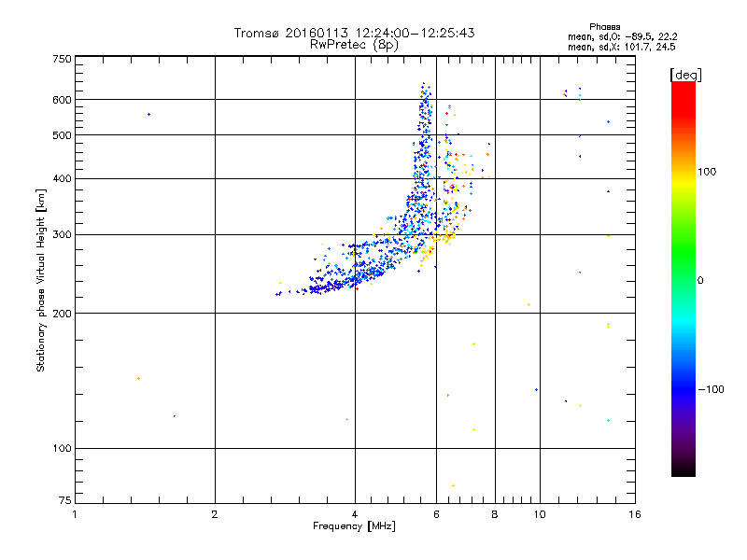Click the x-axis tick label '10'
The height and width of the screenshot is (560, 747).
point(540,514)
